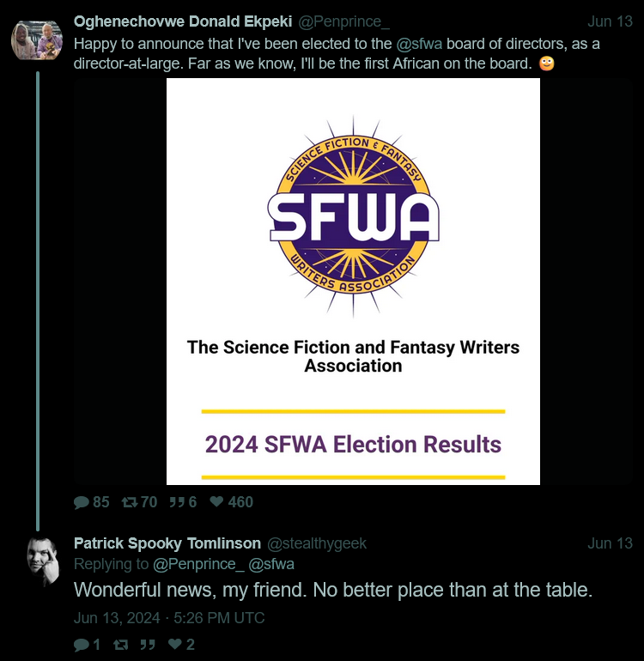
Task: Click the quote icon showing 6 quotes
Action: (177, 502)
